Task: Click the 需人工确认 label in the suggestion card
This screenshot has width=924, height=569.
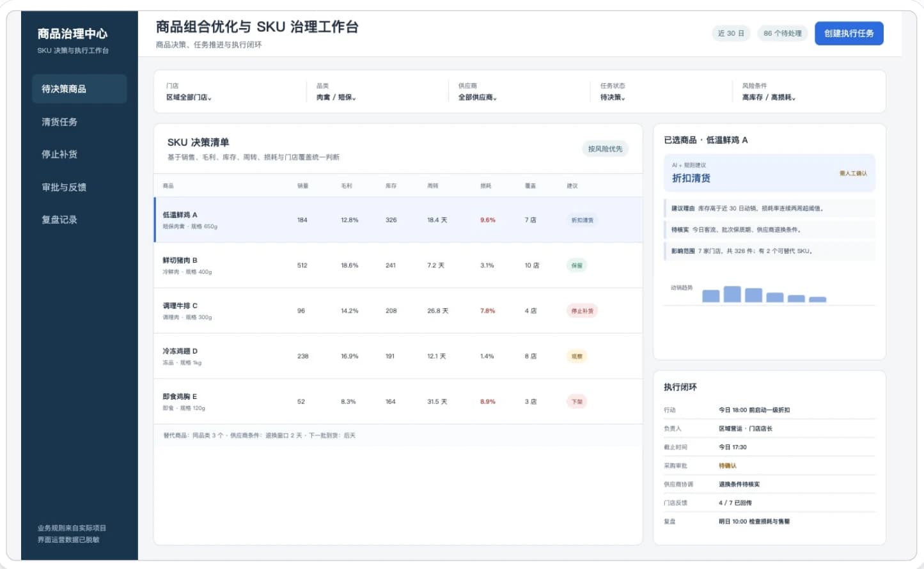Action: pyautogui.click(x=854, y=173)
